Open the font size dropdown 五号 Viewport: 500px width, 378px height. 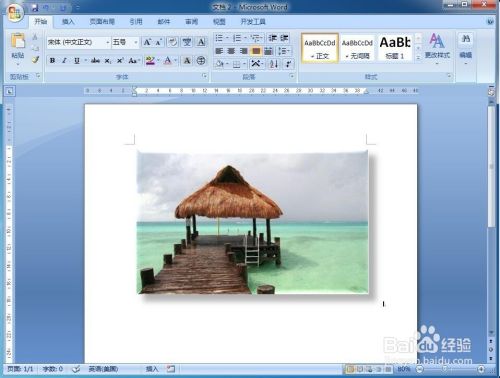(x=136, y=42)
